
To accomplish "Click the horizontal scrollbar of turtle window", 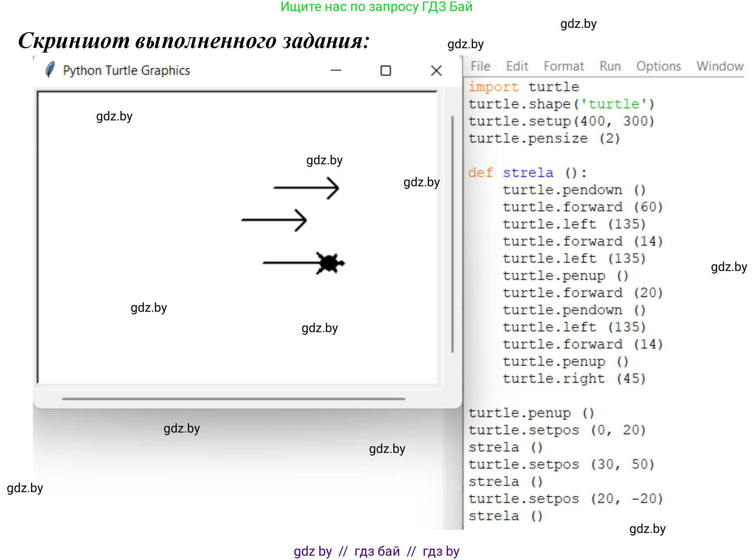I will coord(233,399).
